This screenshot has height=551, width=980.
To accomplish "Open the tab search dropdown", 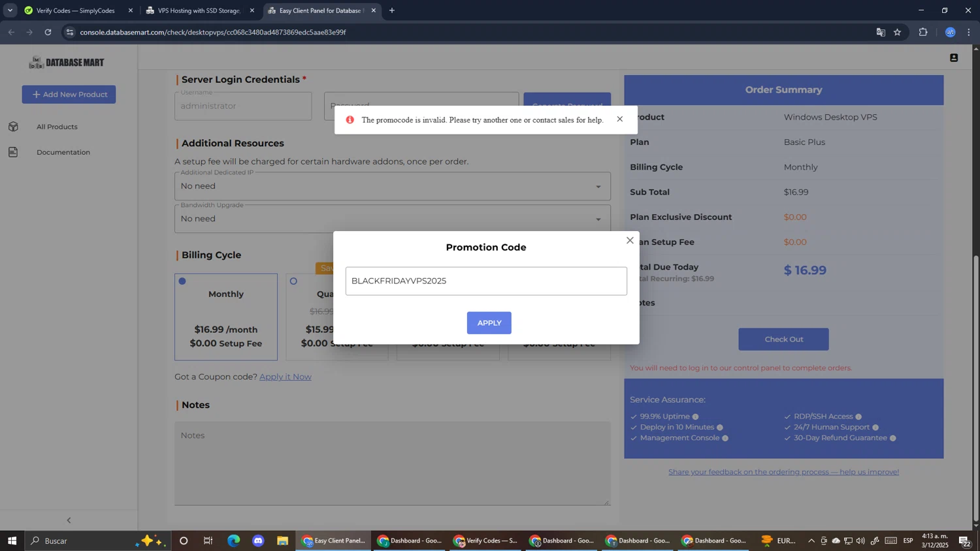I will (x=10, y=10).
